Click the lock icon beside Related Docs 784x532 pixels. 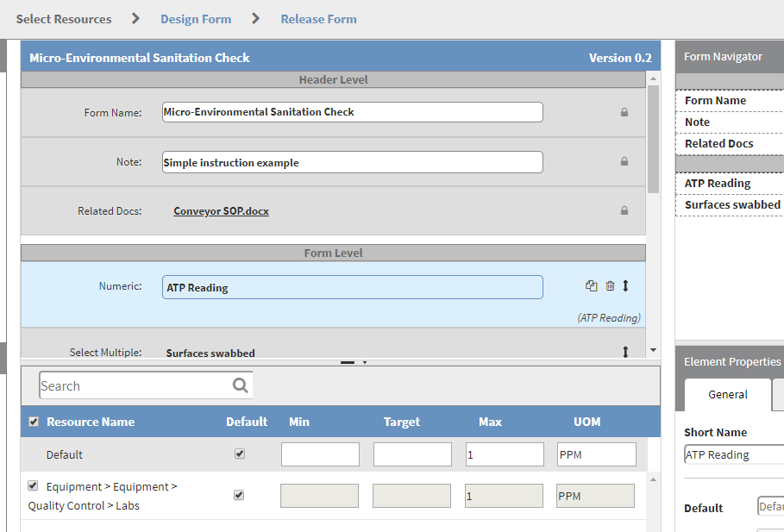click(x=624, y=210)
